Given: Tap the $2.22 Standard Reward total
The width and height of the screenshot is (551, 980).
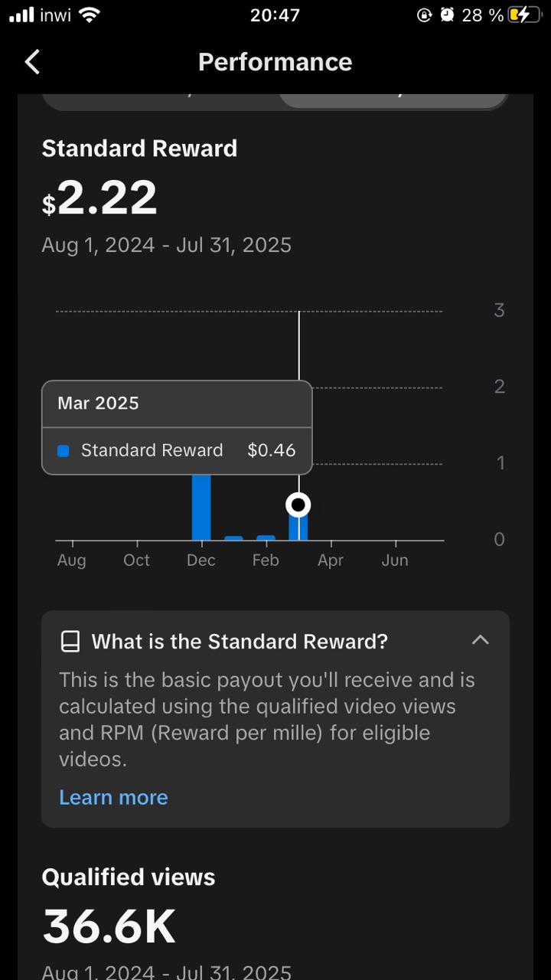Looking at the screenshot, I should [x=99, y=198].
